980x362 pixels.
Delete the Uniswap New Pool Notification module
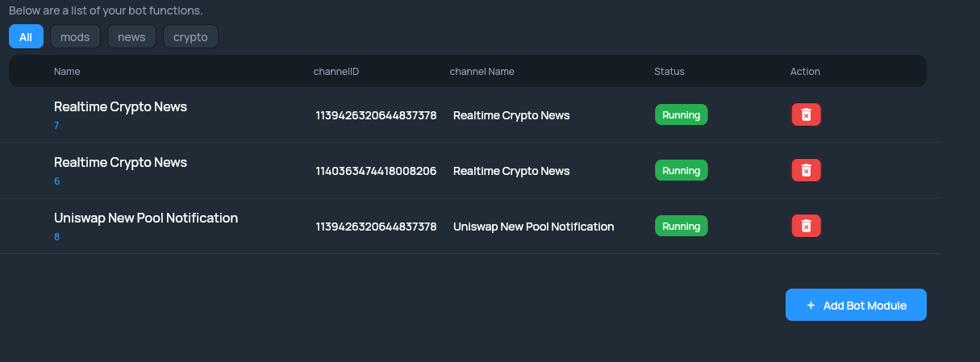coord(806,227)
